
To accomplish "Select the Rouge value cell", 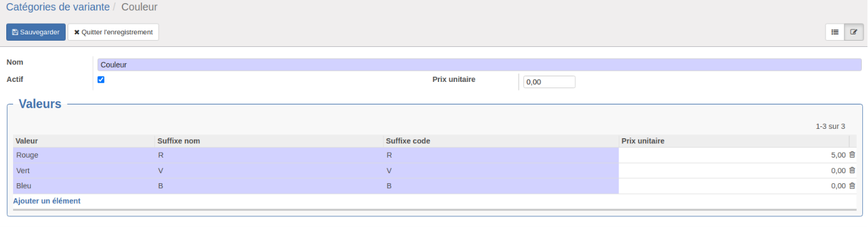I will point(84,155).
